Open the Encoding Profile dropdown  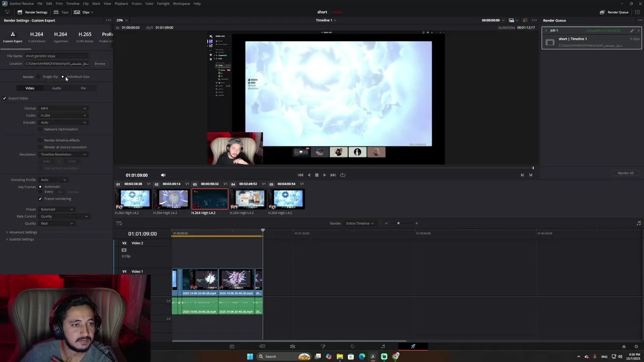[53, 179]
